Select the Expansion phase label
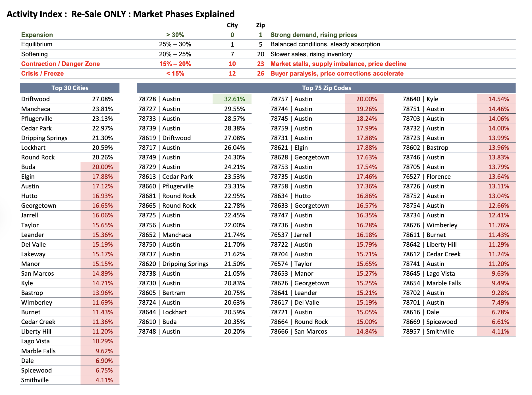The image size is (532, 395). [x=37, y=35]
